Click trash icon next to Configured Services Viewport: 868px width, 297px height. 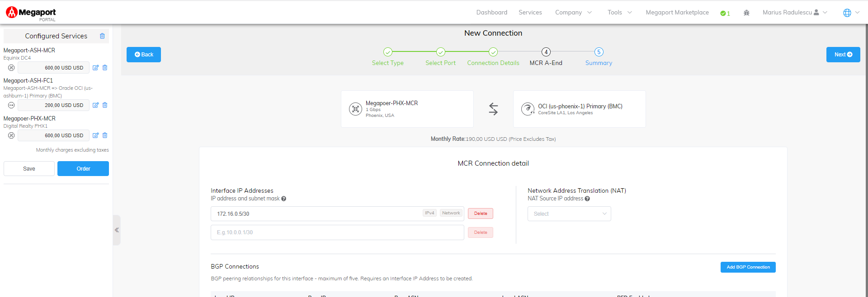(102, 36)
